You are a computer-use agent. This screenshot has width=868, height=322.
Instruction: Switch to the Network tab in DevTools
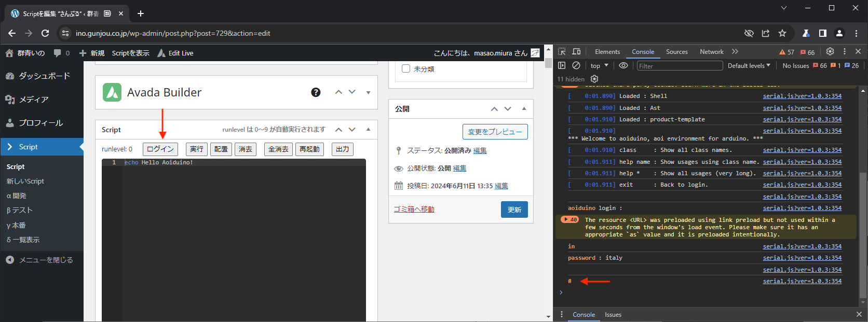pos(711,52)
